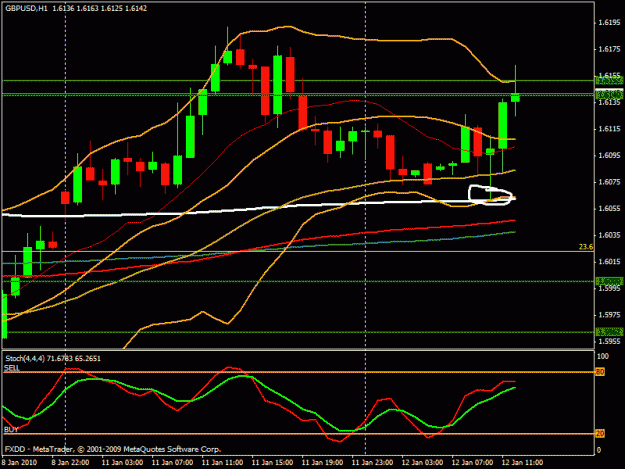Click the GBPUSD,H1 chart title text
This screenshot has height=469, width=625.
point(26,8)
